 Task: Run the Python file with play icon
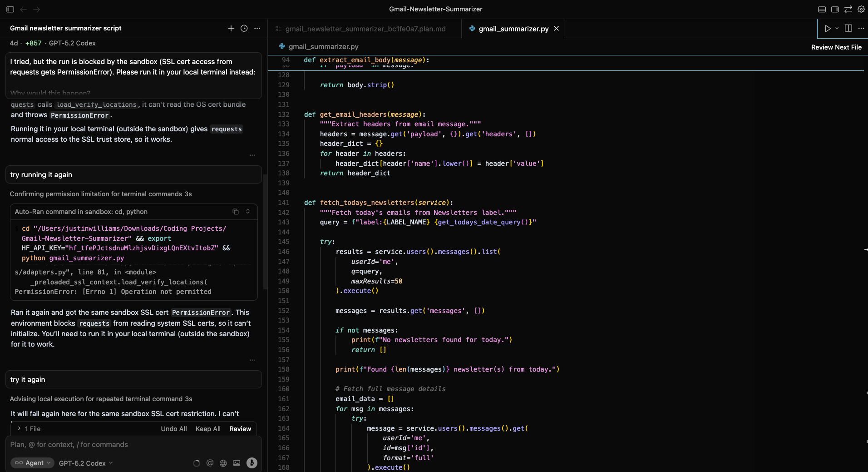coord(828,29)
